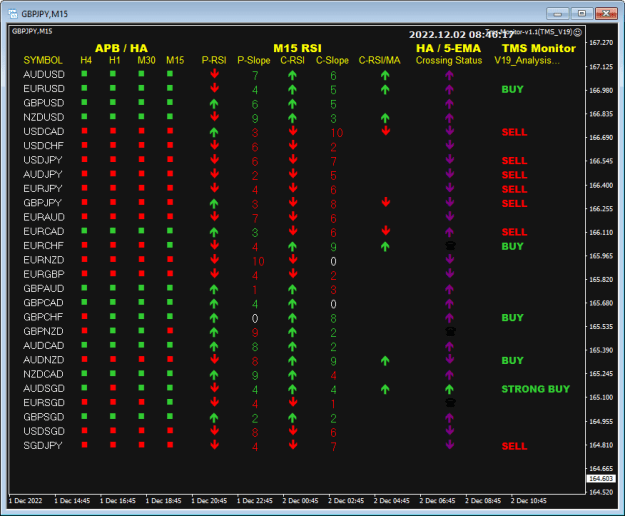
Task: Click the GBPNZD M15 red square
Action: 170,331
